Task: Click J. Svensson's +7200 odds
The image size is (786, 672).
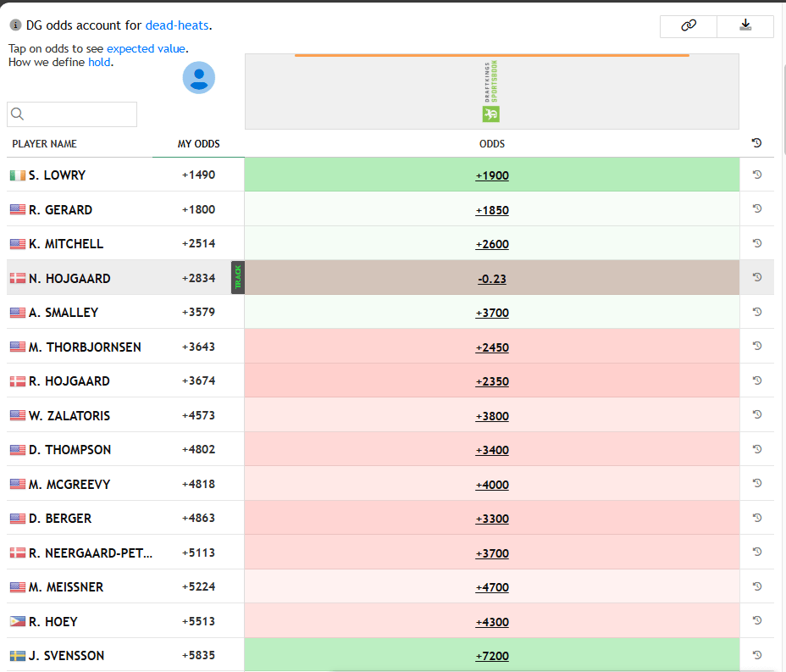Action: coord(492,656)
